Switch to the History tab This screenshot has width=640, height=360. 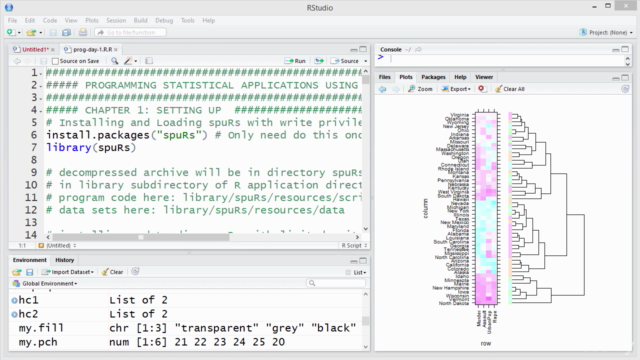pyautogui.click(x=64, y=260)
